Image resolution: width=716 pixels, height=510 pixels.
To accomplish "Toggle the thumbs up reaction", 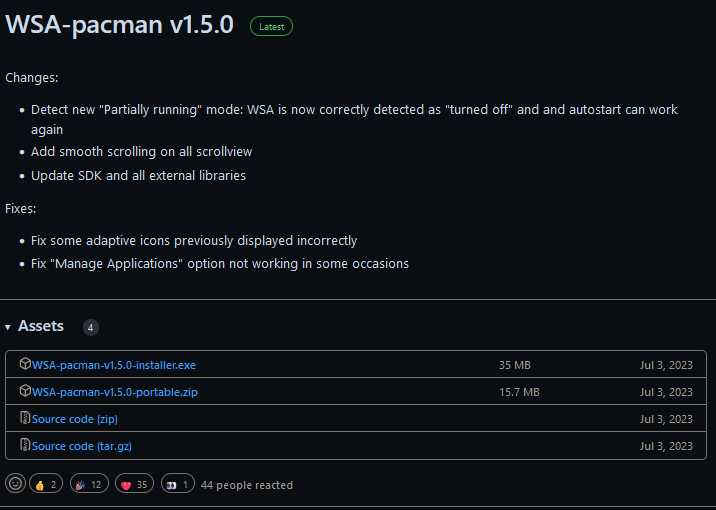I will [46, 484].
